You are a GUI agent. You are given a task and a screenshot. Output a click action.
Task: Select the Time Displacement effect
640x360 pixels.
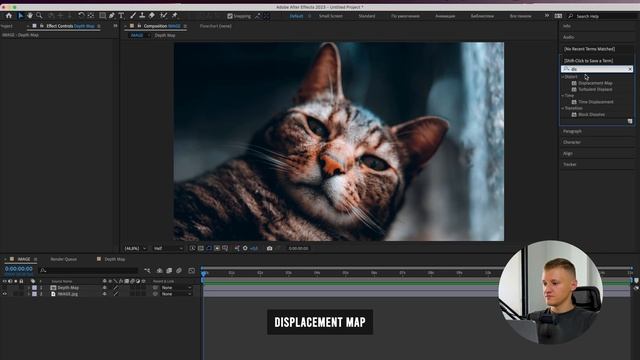tap(596, 102)
